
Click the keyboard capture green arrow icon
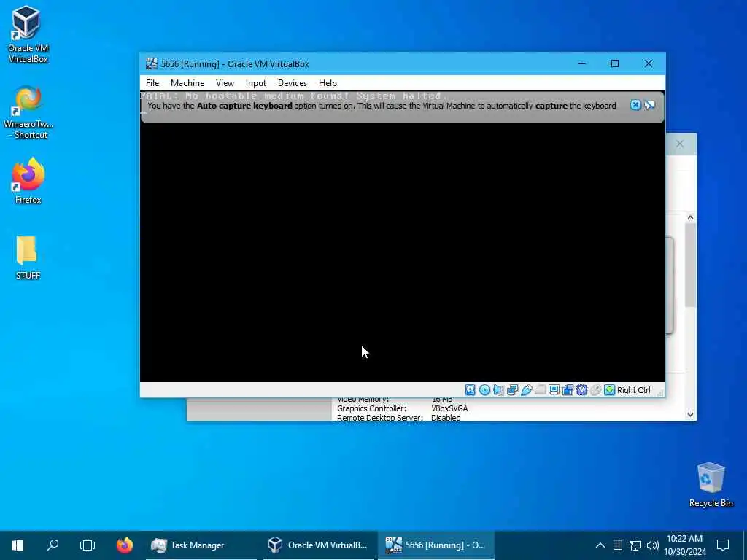click(609, 390)
